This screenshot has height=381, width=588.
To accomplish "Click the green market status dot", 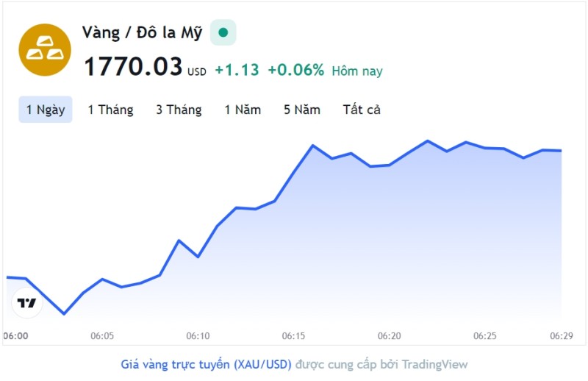I will pyautogui.click(x=223, y=32).
